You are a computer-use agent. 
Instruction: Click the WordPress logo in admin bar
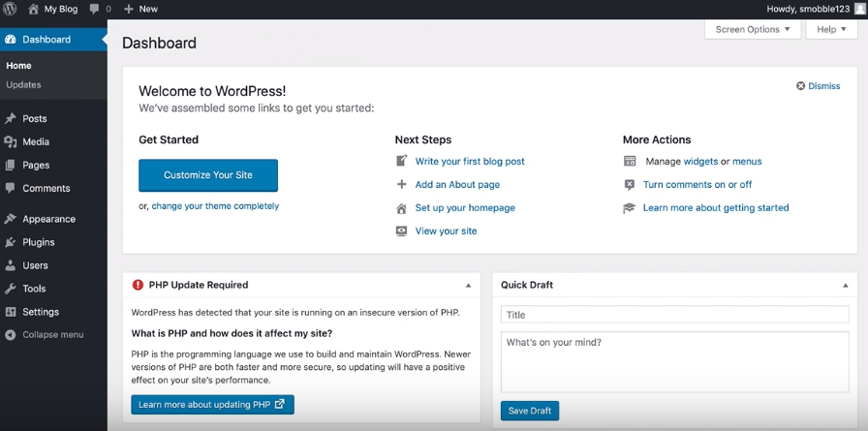click(x=11, y=9)
